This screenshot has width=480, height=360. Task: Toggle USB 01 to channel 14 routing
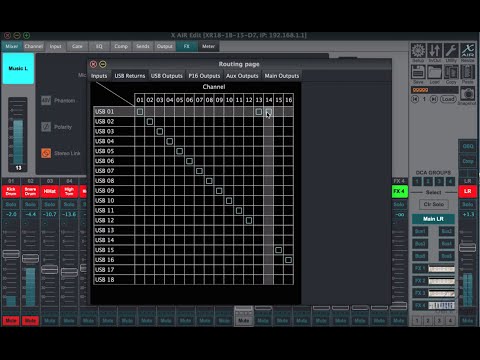(269, 112)
